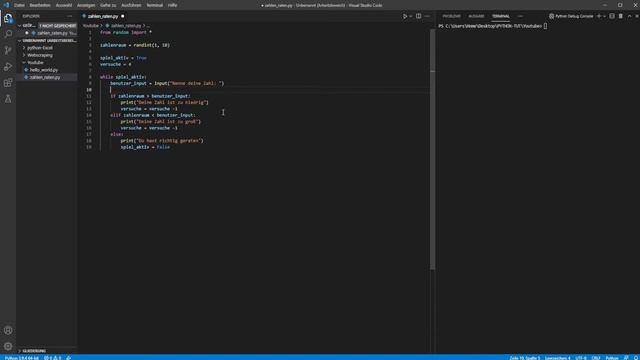Click the feedback icon in status bar
The image size is (640, 360).
pos(626,358)
